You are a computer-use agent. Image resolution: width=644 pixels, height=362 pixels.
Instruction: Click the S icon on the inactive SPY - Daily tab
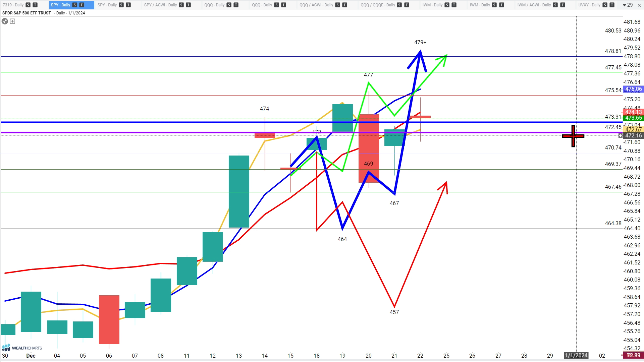(x=121, y=5)
